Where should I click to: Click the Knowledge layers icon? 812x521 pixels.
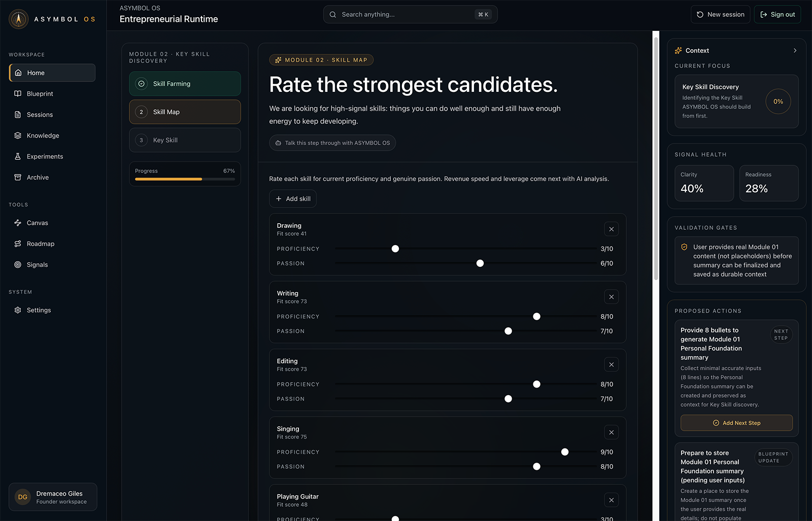pos(18,135)
